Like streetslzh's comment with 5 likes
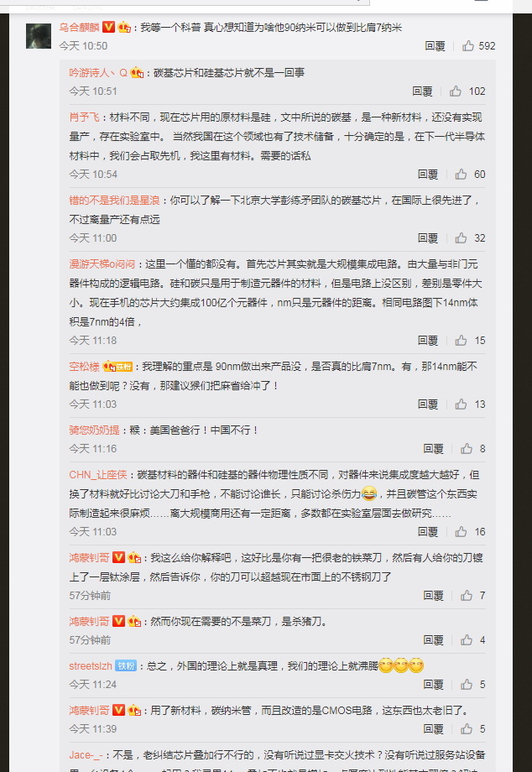532x772 pixels. click(466, 685)
